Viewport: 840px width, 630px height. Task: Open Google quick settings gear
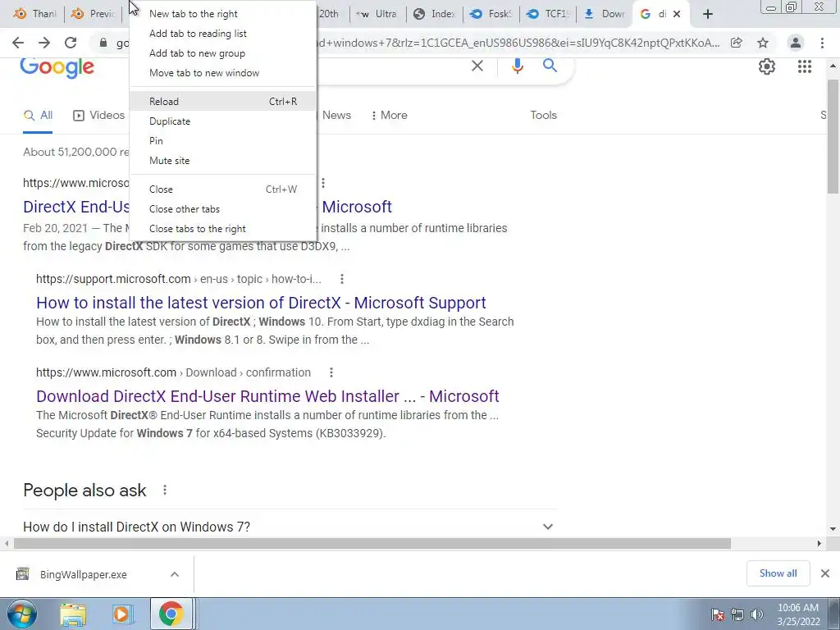767,66
